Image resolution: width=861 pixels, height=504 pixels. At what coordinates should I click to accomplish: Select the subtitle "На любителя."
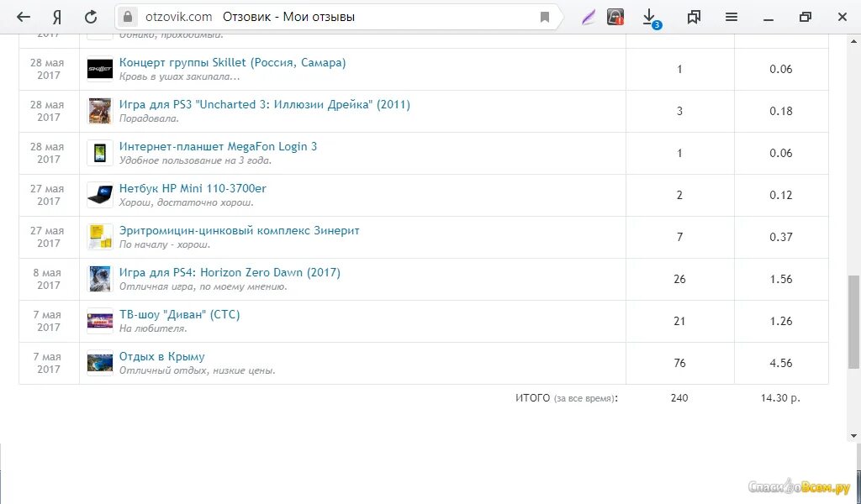tap(153, 328)
